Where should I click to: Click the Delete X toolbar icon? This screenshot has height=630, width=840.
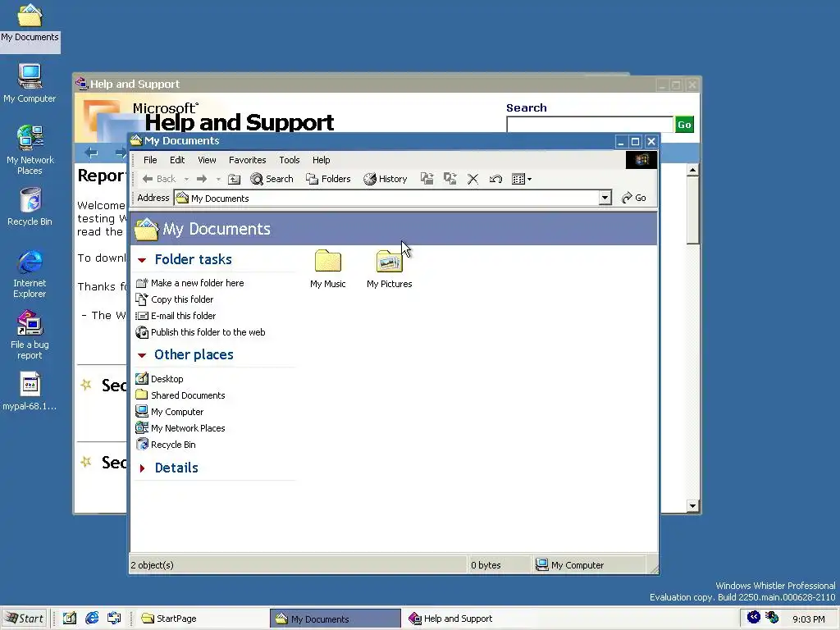[472, 179]
